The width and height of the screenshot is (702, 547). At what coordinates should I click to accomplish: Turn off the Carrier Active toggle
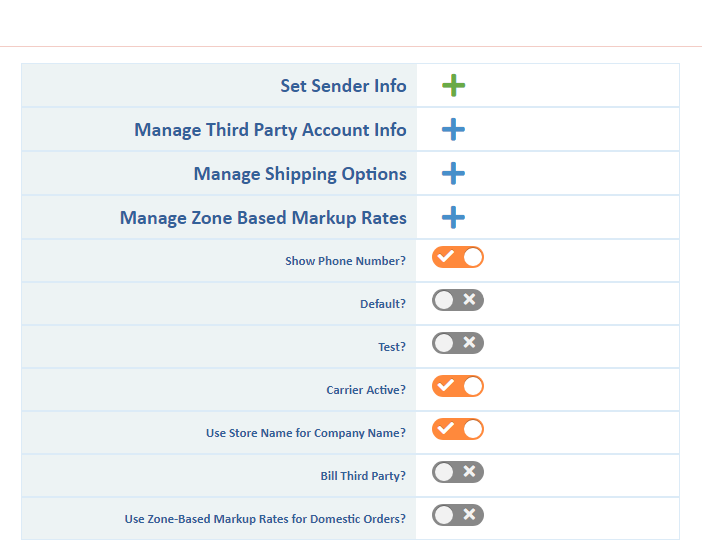click(458, 386)
